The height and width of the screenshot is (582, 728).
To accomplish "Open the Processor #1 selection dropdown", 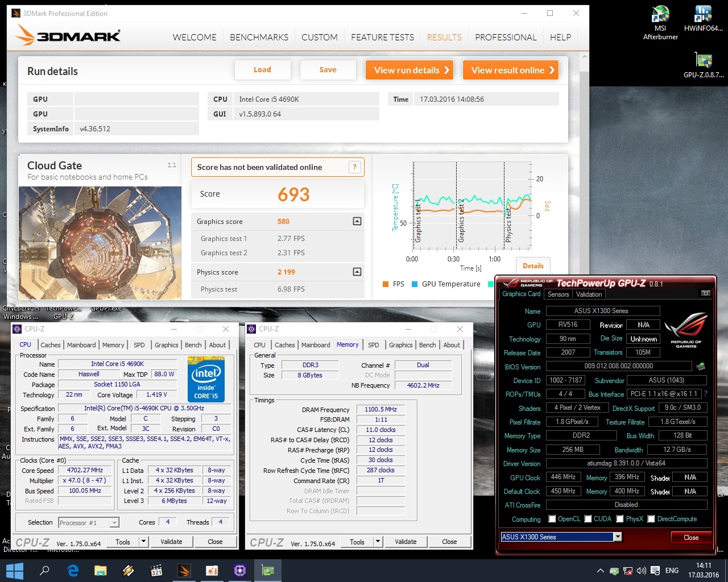I will coord(115,522).
